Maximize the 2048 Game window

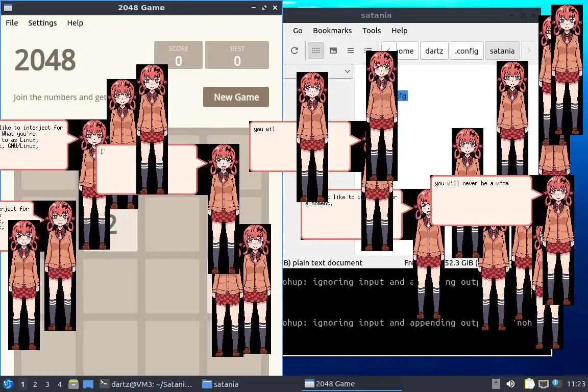coord(264,8)
